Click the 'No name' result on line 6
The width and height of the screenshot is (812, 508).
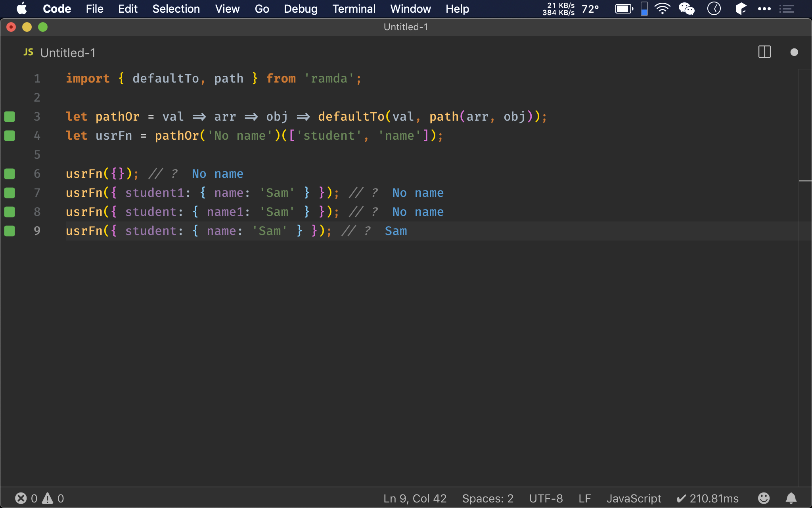coord(218,174)
